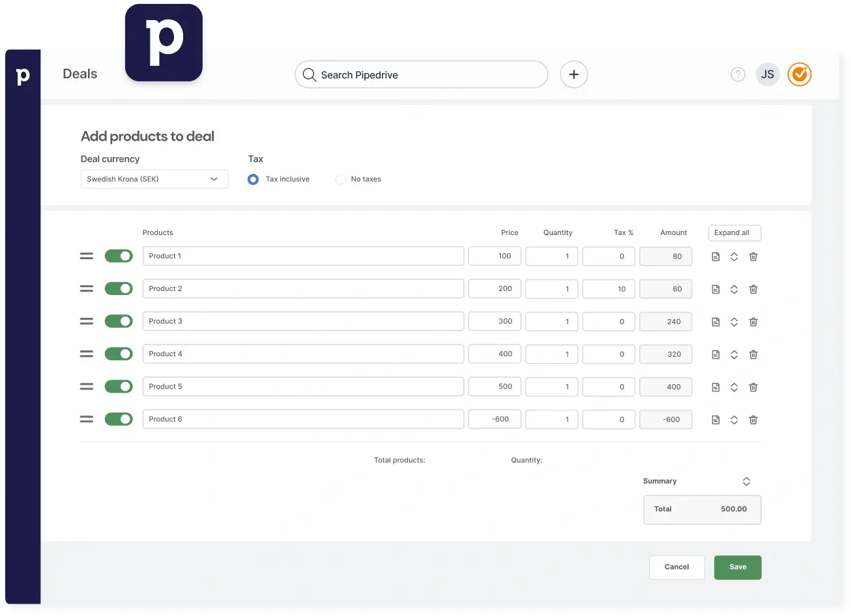Viewport: 851px width, 616px height.
Task: Open the JS user avatar menu
Action: 768,74
